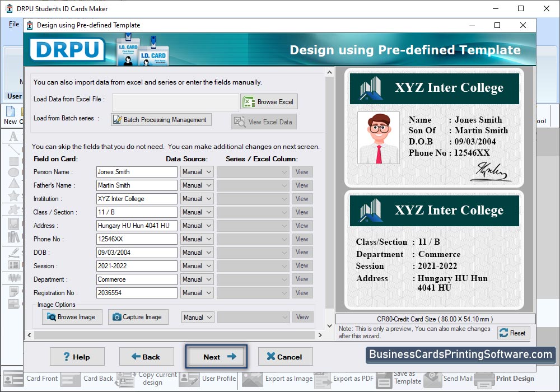Open Department data source dropdown

197,279
